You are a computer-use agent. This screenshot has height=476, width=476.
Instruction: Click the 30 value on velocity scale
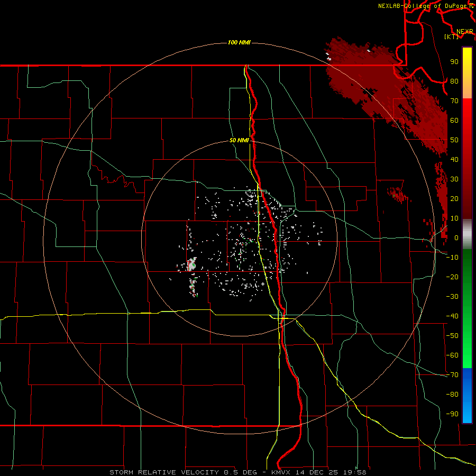tap(454, 179)
